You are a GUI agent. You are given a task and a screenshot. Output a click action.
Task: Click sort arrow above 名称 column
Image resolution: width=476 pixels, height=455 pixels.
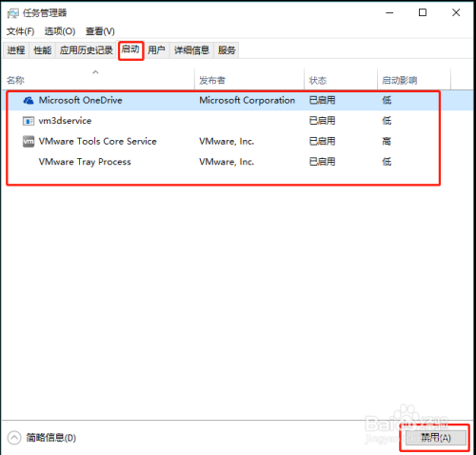[x=95, y=72]
